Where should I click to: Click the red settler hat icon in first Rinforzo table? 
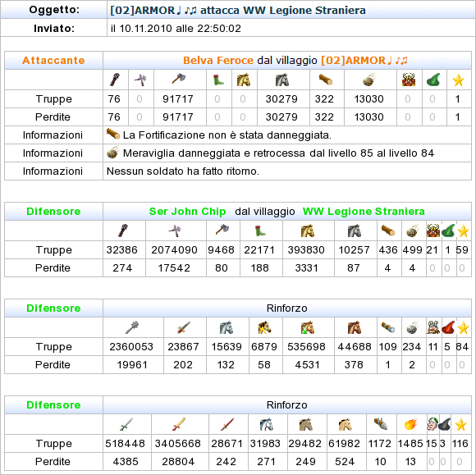click(448, 327)
